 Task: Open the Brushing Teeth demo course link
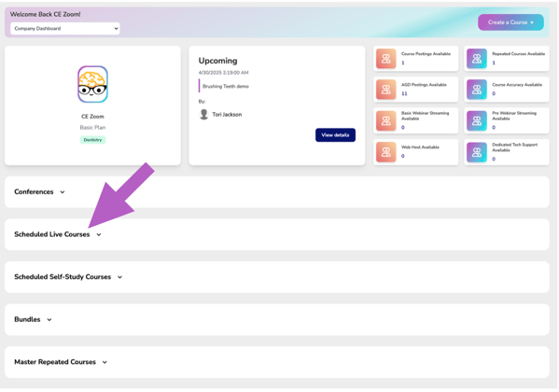coord(226,86)
